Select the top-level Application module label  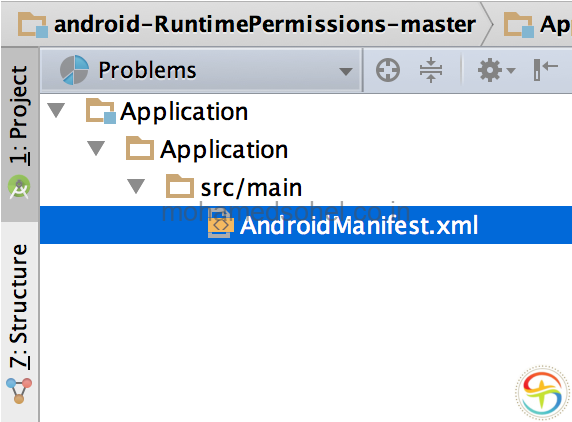pos(184,112)
